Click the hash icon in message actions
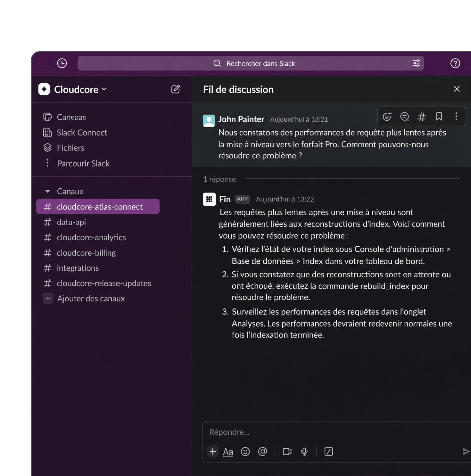This screenshot has height=476, width=471. [422, 117]
